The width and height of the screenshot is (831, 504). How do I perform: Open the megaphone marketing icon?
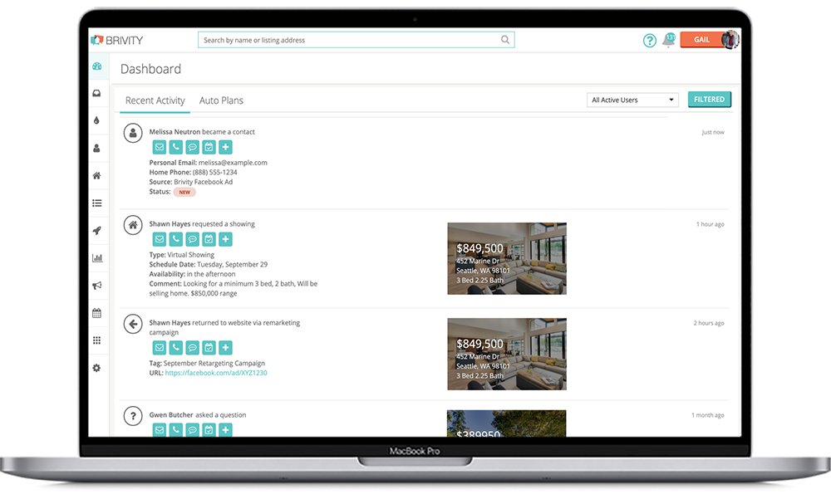point(96,286)
